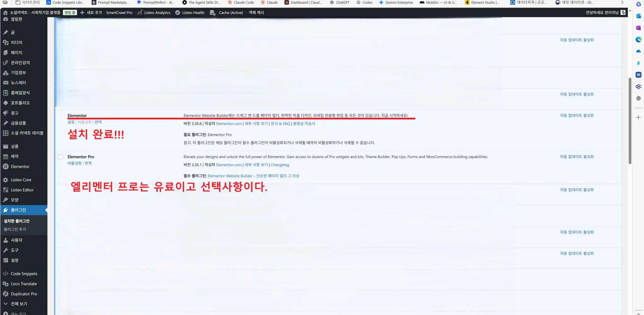Viewport: 644px width, 315px height.
Task: Open Elementor Pro Changelog link
Action: click(280, 165)
